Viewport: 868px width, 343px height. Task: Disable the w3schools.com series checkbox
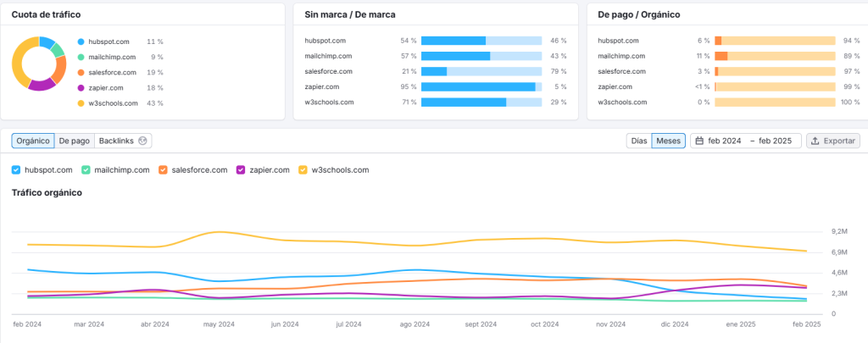pyautogui.click(x=303, y=169)
